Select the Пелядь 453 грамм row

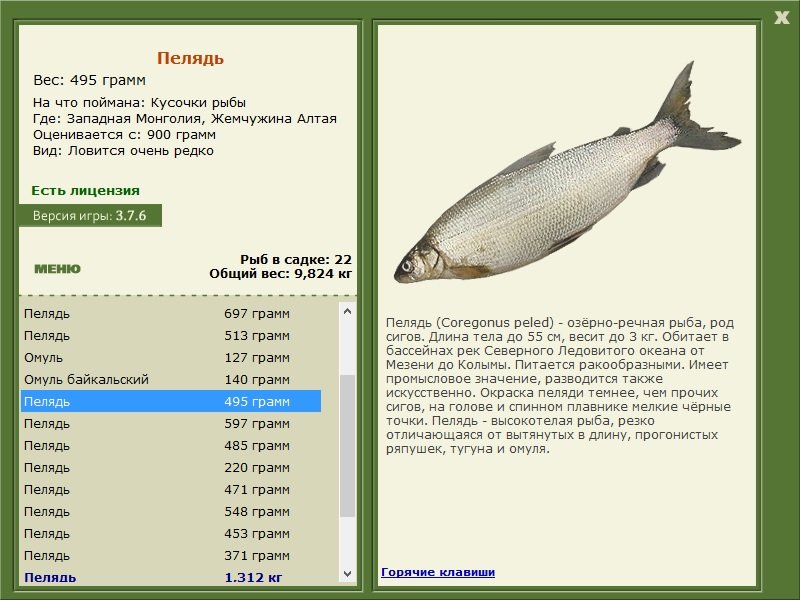tap(171, 533)
